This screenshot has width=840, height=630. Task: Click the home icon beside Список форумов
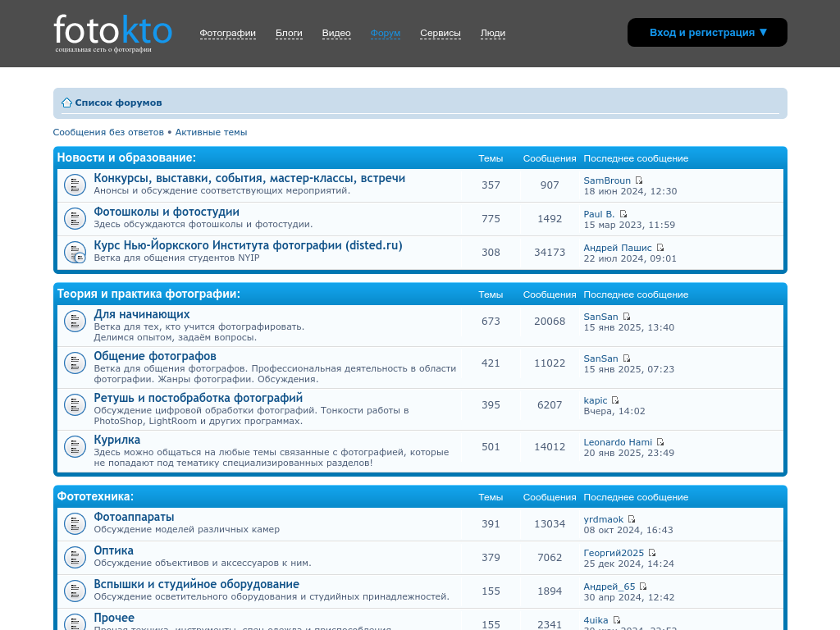tap(66, 103)
